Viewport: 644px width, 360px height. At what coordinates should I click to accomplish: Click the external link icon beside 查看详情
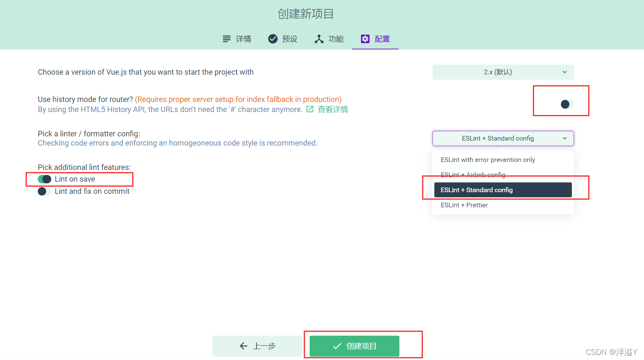pyautogui.click(x=310, y=109)
